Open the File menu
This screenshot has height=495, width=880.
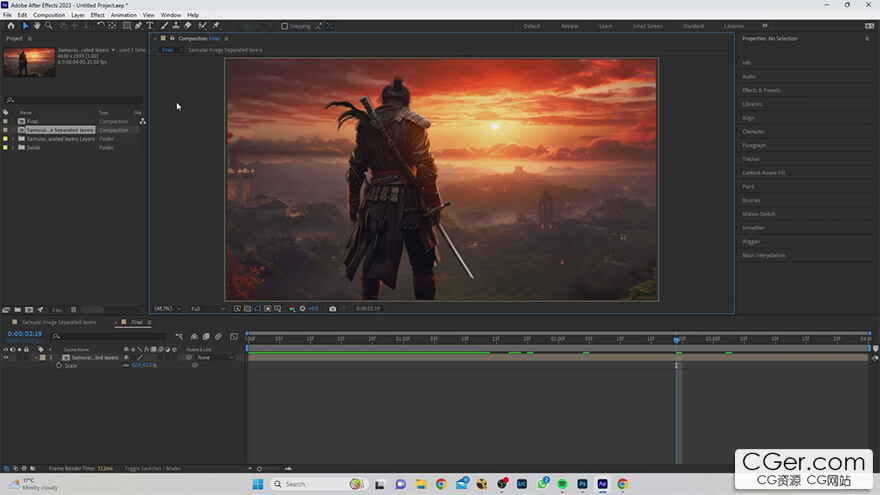click(7, 15)
